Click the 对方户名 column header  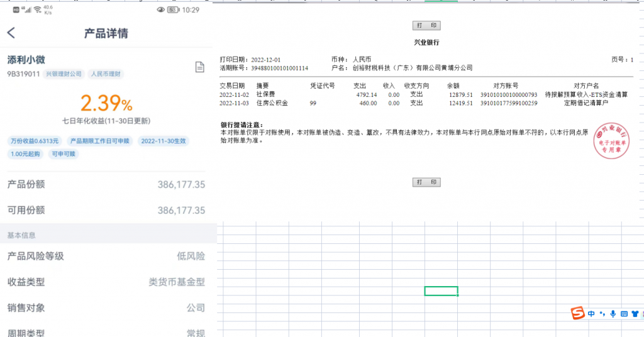tap(586, 86)
